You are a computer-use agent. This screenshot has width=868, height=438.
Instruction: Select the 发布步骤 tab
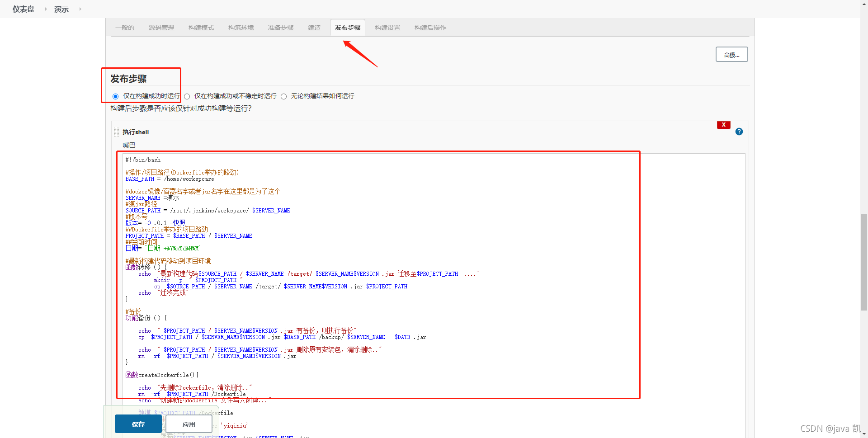pos(348,28)
